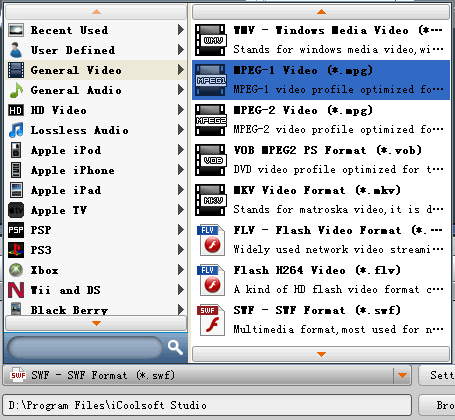Click the down arrow below format list
This screenshot has width=455, height=420.
click(x=321, y=354)
